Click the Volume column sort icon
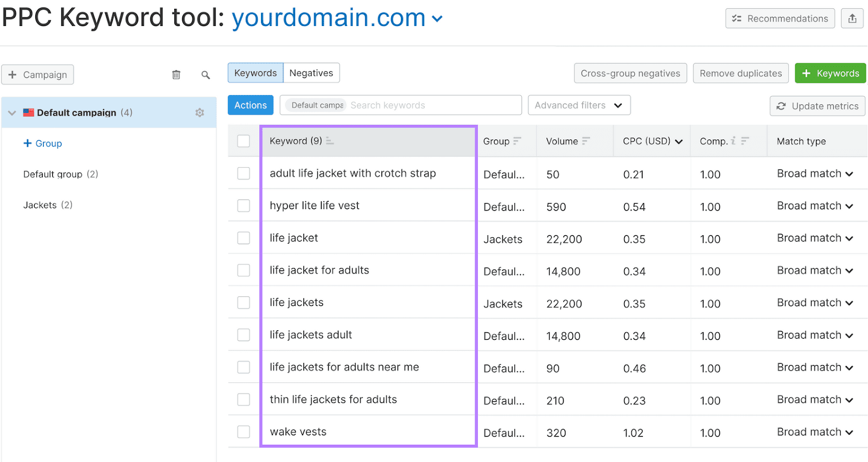Image resolution: width=868 pixels, height=462 pixels. [586, 141]
